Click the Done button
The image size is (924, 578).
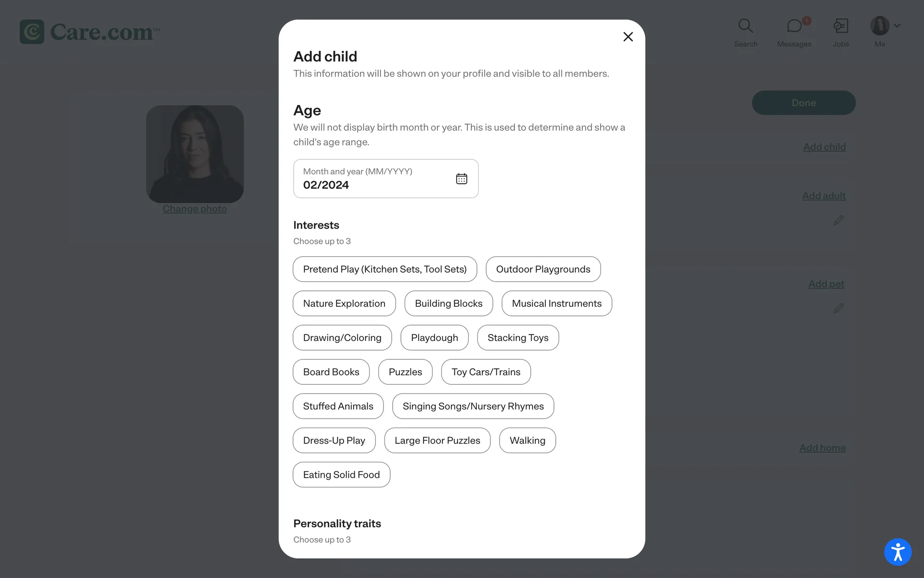point(803,103)
